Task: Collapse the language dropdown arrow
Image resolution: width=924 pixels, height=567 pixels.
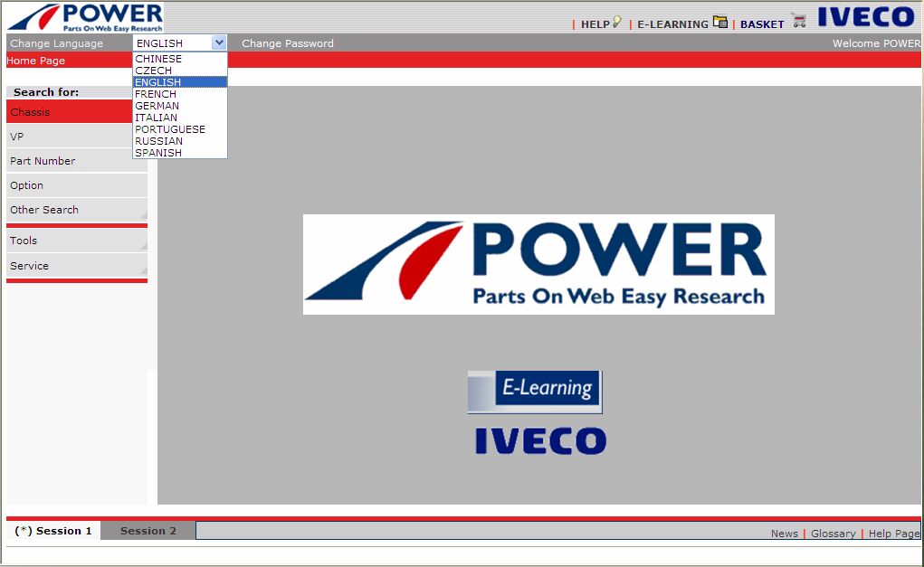Action: (219, 43)
